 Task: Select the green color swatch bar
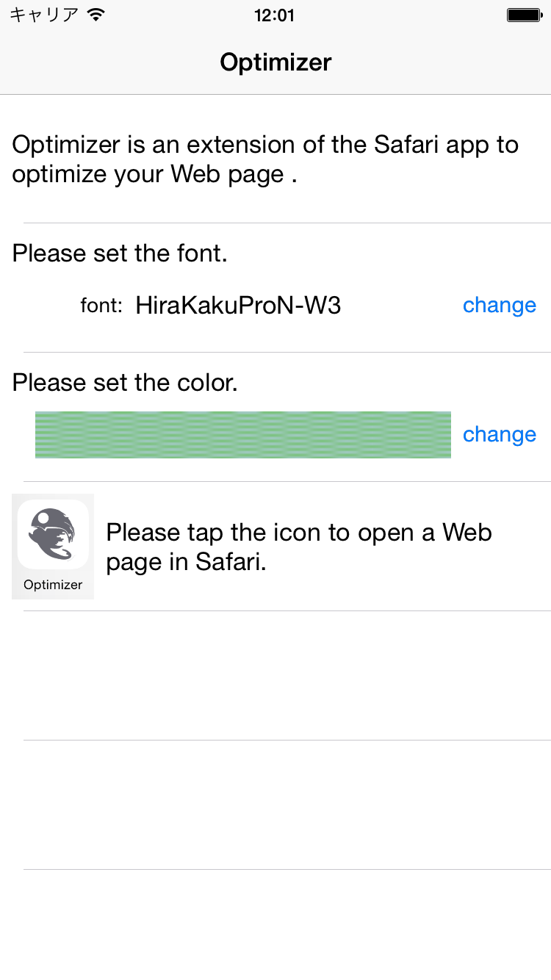(x=242, y=434)
